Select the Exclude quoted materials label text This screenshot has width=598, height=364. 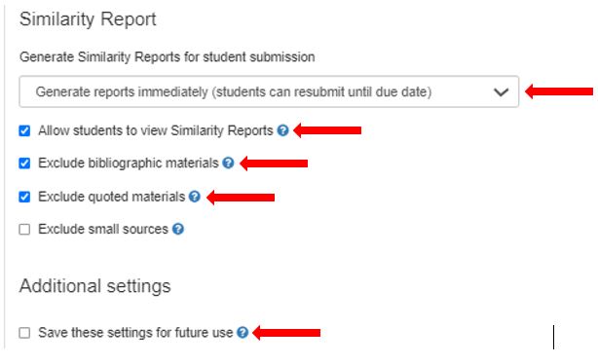coord(111,197)
